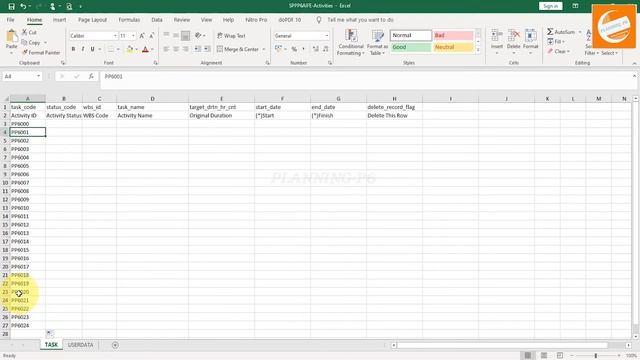Click the vertical scrollbar down arrow
This screenshot has width=640, height=360.
636,337
